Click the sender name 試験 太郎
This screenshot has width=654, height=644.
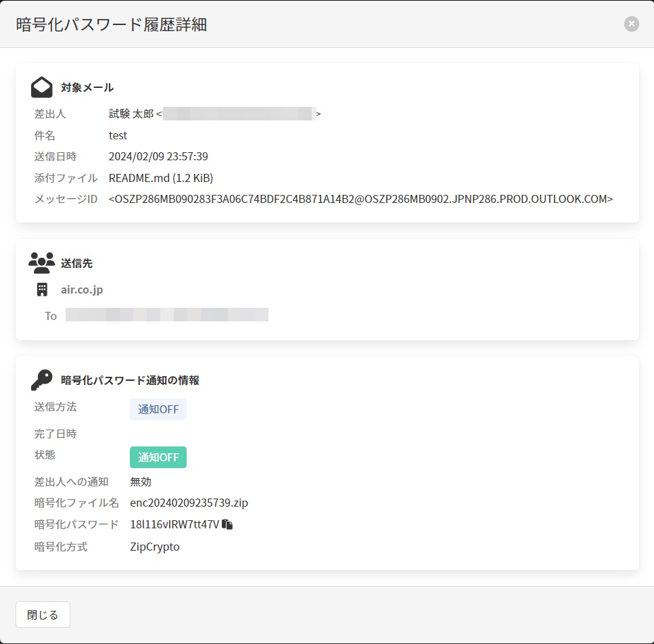[x=131, y=114]
